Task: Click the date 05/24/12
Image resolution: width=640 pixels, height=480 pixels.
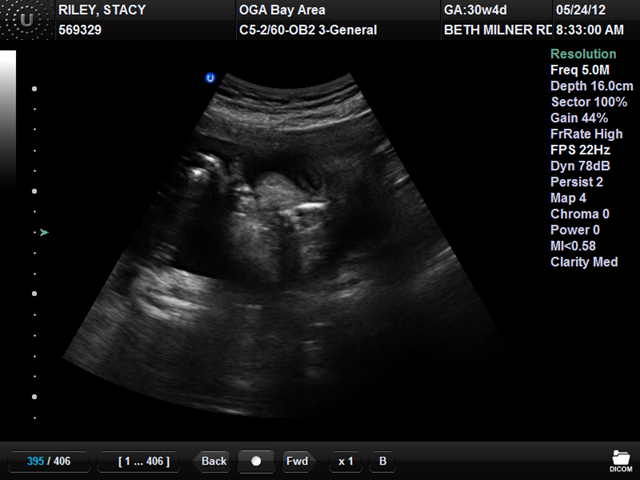Action: pos(580,10)
